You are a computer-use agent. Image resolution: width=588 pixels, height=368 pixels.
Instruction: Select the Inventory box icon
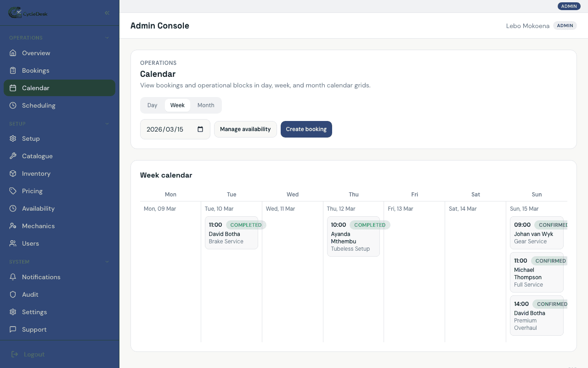click(x=13, y=173)
